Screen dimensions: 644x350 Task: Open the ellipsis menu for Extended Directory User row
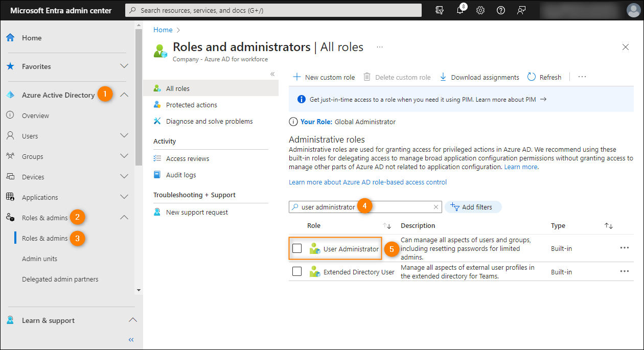624,271
